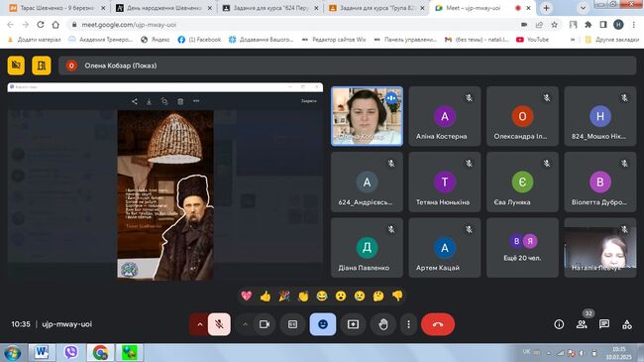Hide the emoji reactions bar toggle
This screenshot has width=644, height=362.
pyautogui.click(x=323, y=324)
